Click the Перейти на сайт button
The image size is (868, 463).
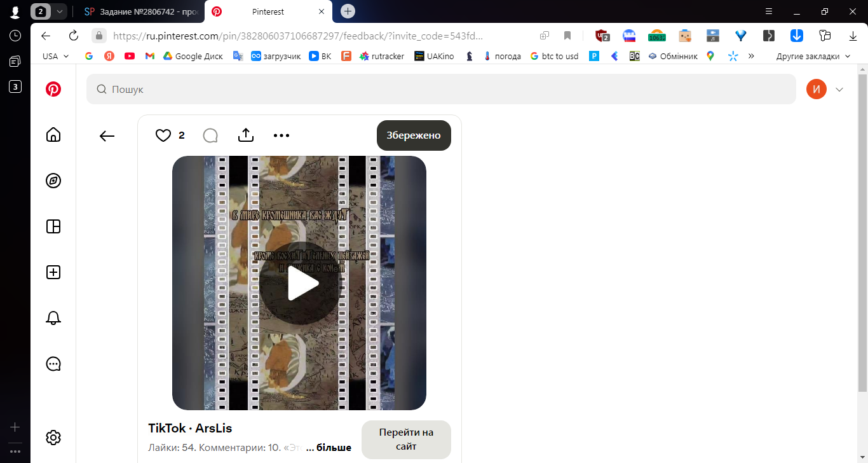pos(406,439)
